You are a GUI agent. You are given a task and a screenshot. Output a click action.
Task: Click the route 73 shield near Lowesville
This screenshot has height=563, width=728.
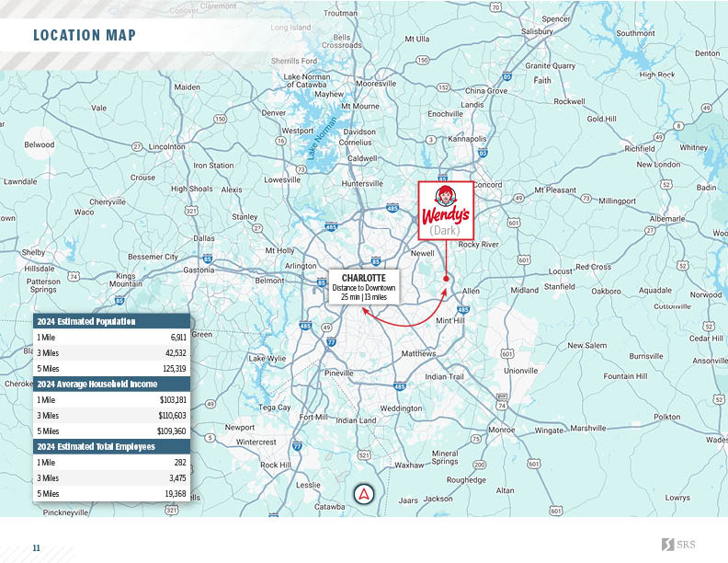[x=301, y=169]
